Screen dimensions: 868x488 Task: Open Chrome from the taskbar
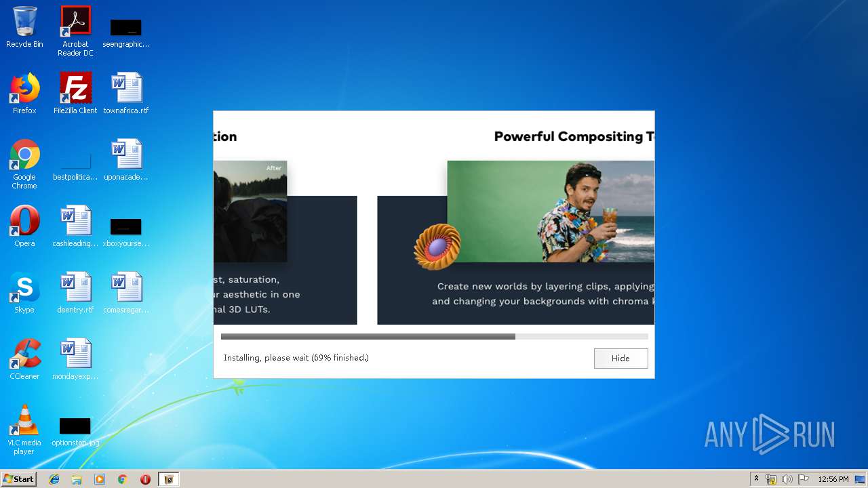tap(122, 479)
